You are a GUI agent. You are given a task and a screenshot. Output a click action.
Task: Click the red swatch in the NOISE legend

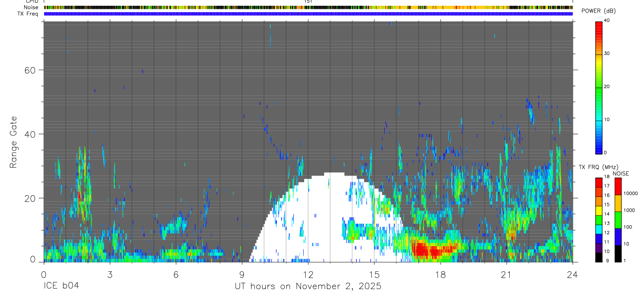(618, 186)
